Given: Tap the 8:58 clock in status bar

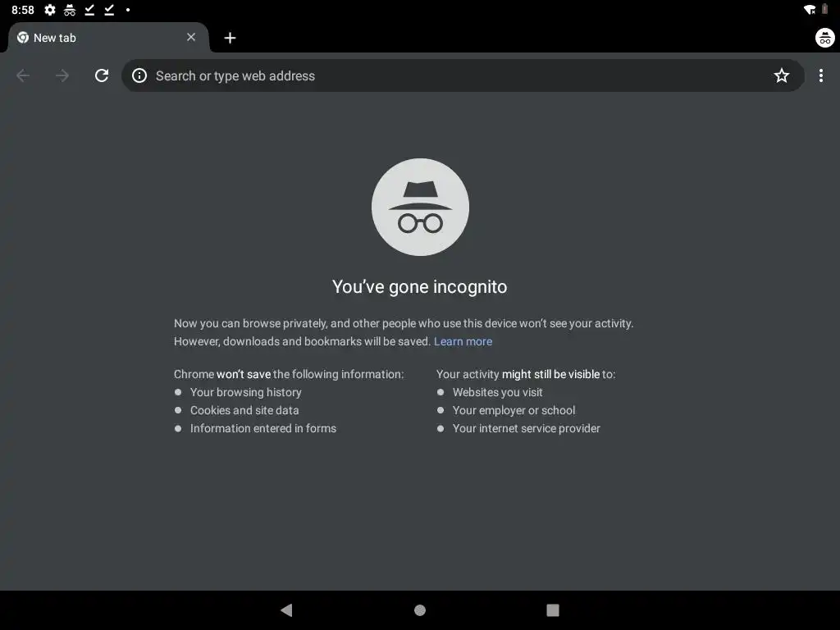Looking at the screenshot, I should (23, 10).
